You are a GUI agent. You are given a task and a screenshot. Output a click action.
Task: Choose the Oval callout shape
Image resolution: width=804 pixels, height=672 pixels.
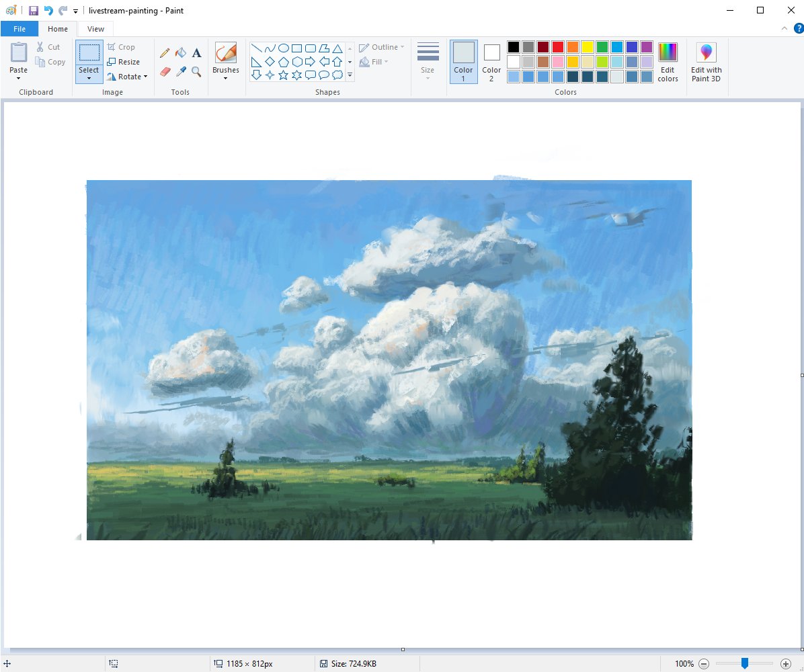coord(324,75)
